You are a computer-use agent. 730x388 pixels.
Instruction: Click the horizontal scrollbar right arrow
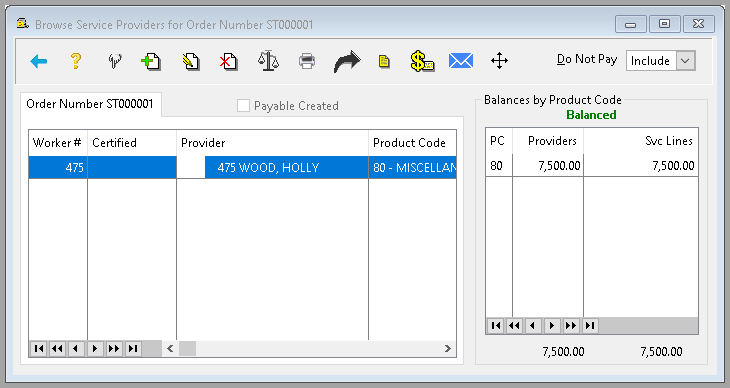click(447, 348)
